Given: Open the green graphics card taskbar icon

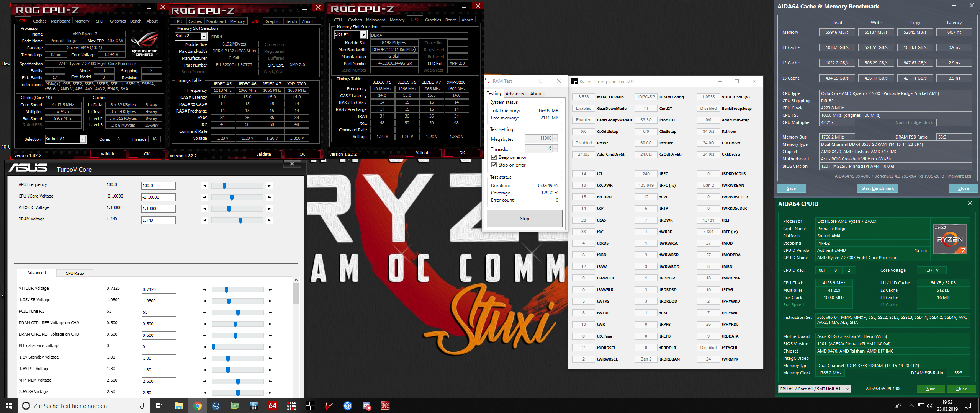Looking at the screenshot, I should (x=235, y=406).
